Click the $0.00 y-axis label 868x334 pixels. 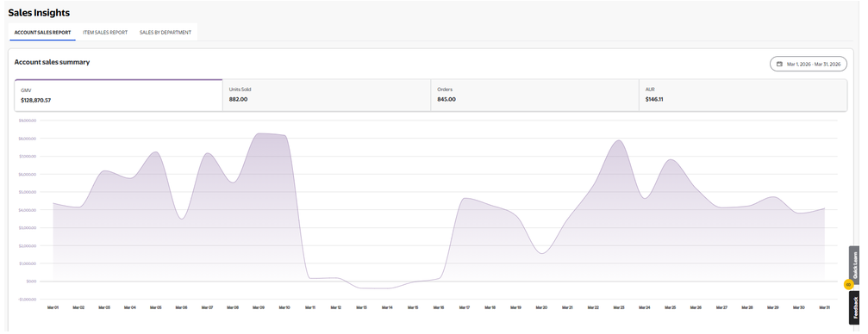(x=31, y=281)
